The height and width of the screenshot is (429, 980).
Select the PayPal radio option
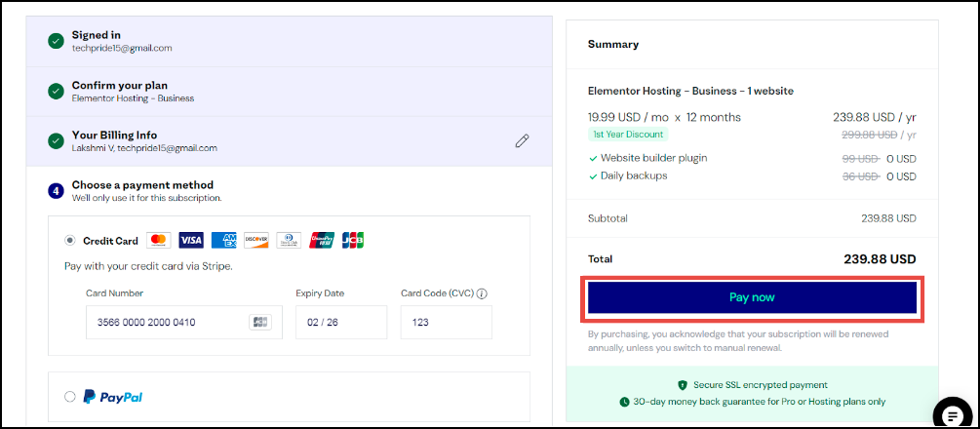coord(70,397)
